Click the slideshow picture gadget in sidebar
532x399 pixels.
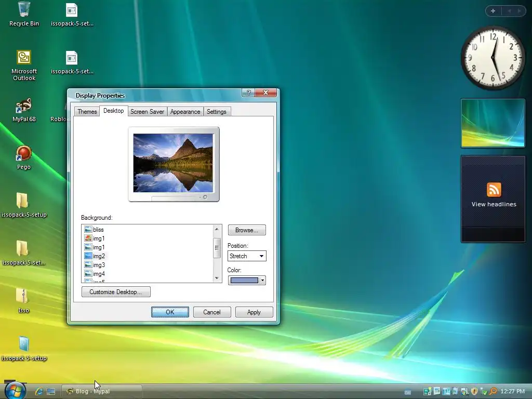493,123
